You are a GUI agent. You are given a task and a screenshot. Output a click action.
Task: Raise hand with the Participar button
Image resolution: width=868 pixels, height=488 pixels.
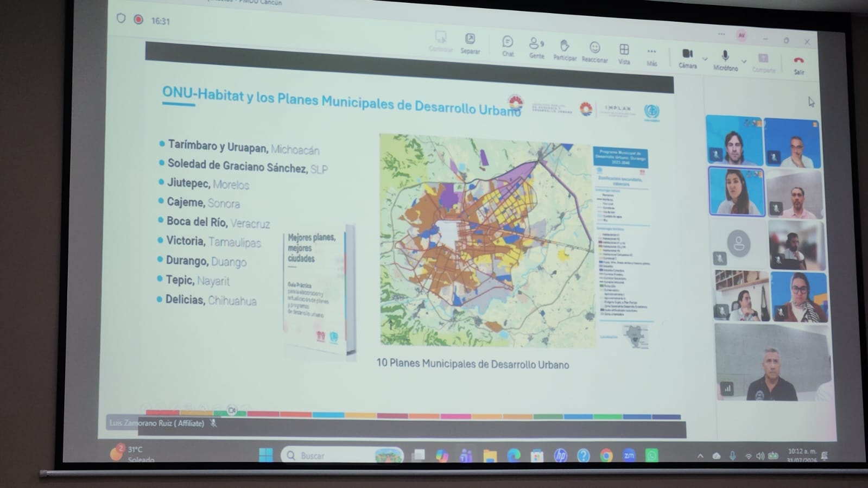[565, 49]
